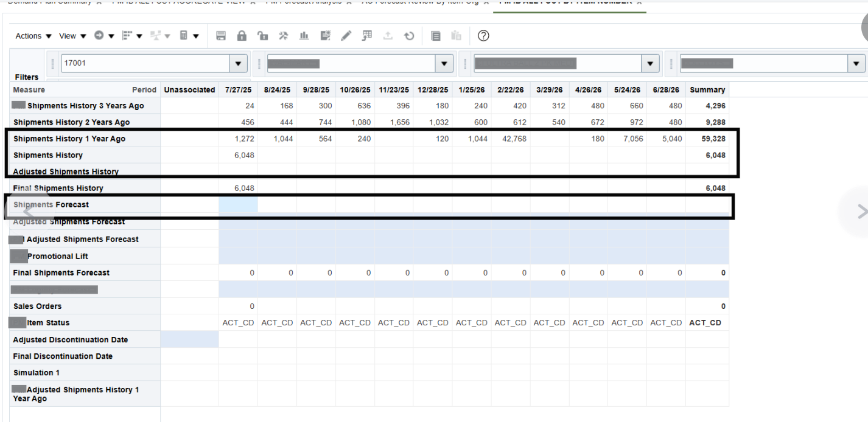Open the View menu
This screenshot has width=868, height=422.
point(69,35)
